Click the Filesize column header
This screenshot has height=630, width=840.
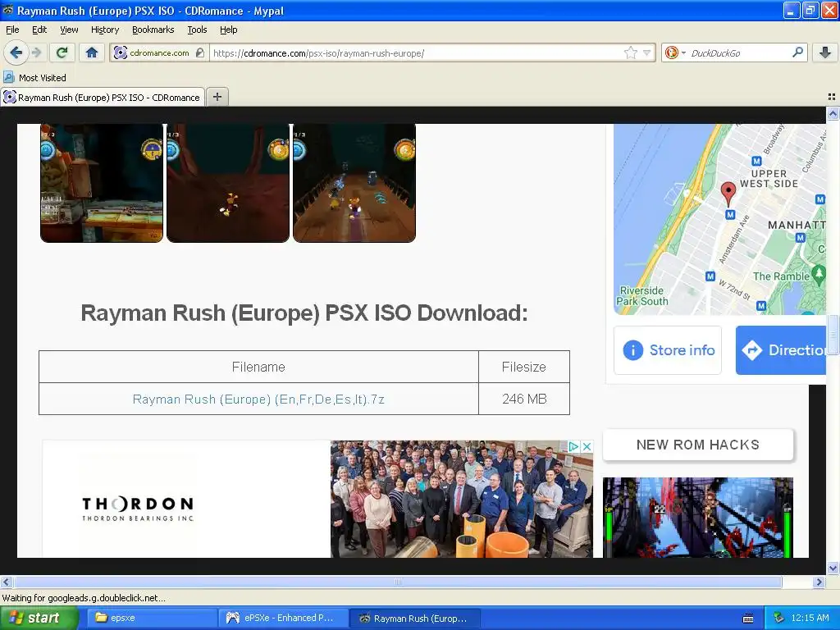pyautogui.click(x=524, y=367)
